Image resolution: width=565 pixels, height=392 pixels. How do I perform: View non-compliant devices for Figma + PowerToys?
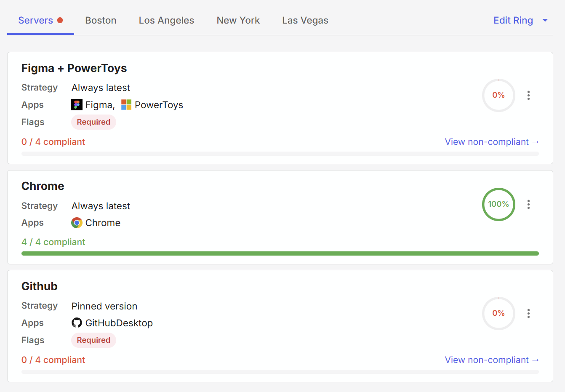pos(492,142)
